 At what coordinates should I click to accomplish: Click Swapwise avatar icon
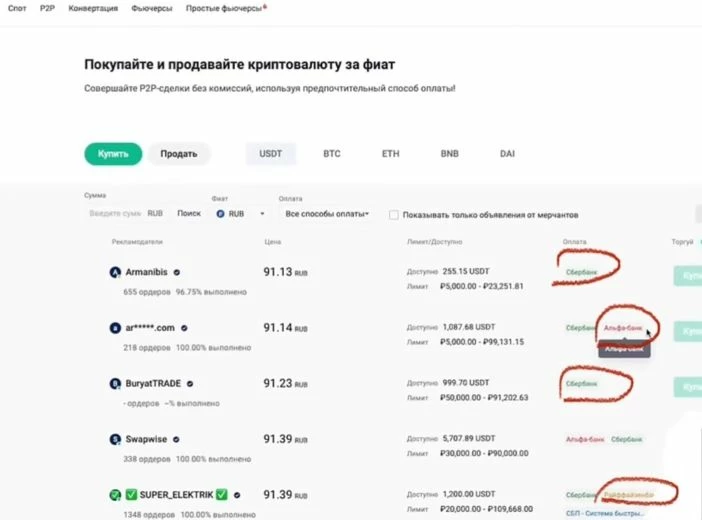click(115, 439)
